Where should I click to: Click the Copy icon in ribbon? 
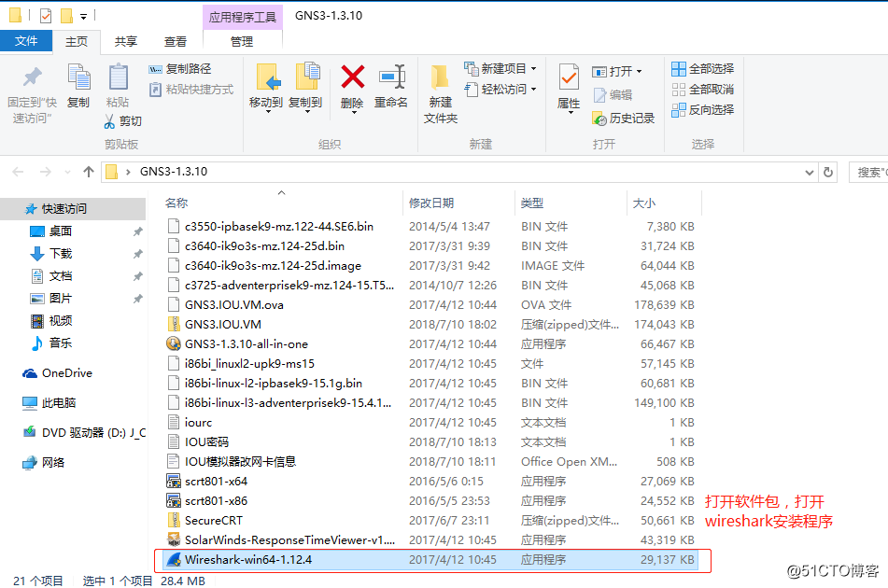coord(78,77)
